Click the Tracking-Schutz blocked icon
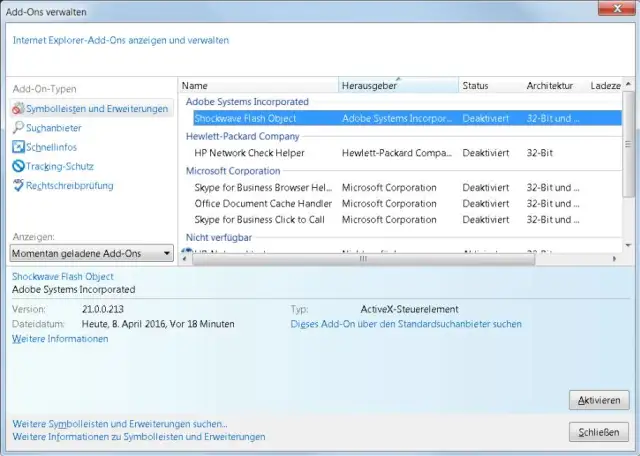The height and width of the screenshot is (456, 640). tap(18, 166)
